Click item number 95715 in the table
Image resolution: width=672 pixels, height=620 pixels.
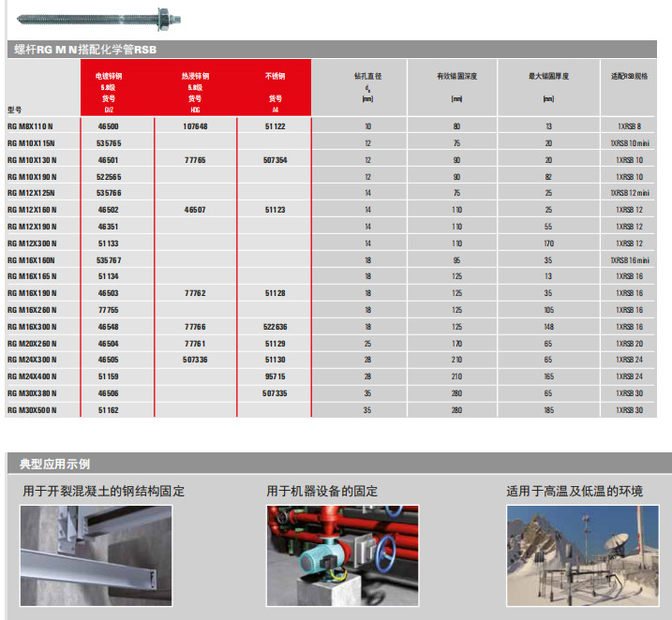pyautogui.click(x=276, y=376)
